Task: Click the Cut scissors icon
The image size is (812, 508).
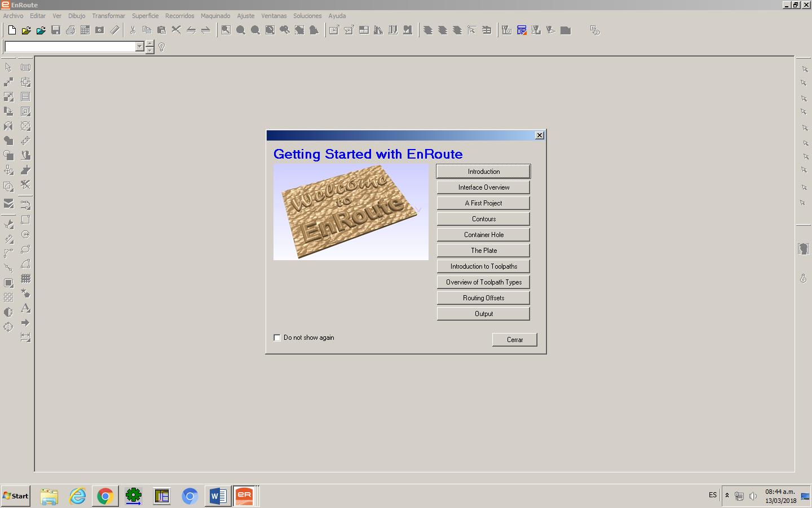Action: pos(133,30)
